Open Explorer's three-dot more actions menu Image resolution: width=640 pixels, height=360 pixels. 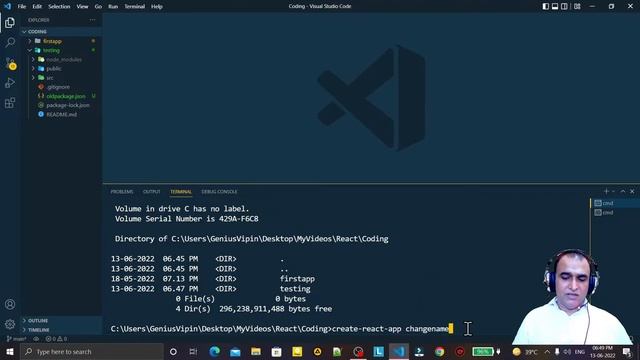pos(93,20)
